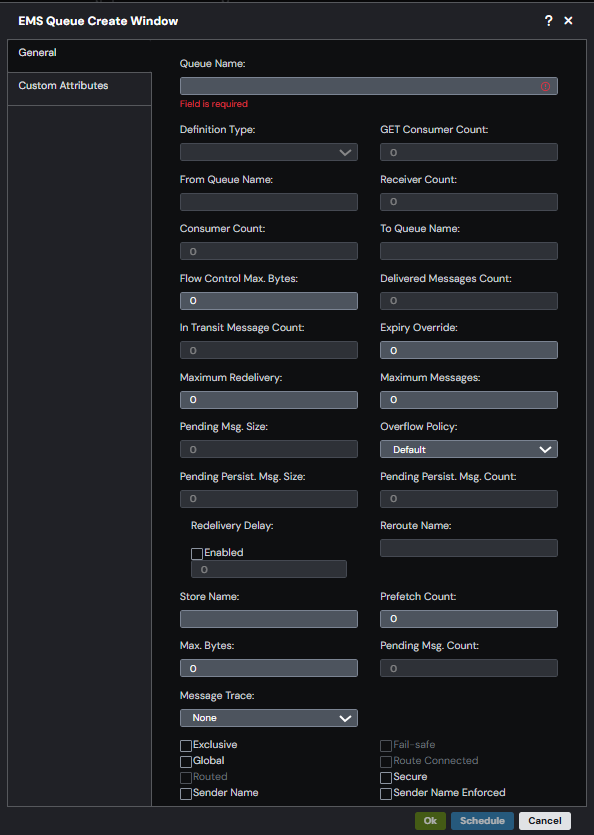Focus the Prefetch Count field

[469, 619]
